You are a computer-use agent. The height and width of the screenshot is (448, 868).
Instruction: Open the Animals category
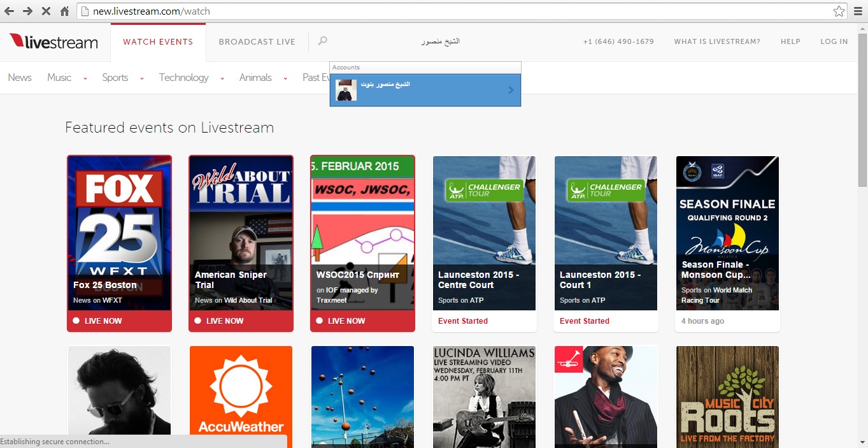point(255,78)
